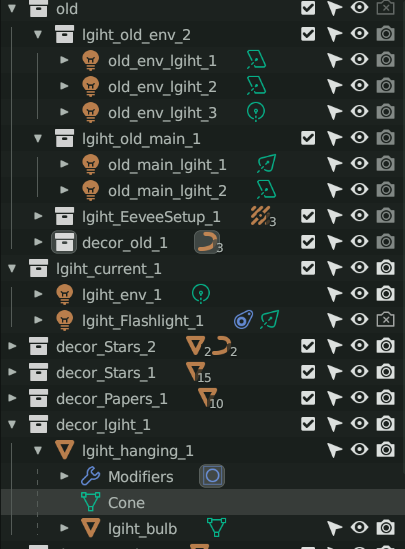Click the point light data icon of lgiht_env_1

[x=201, y=294]
